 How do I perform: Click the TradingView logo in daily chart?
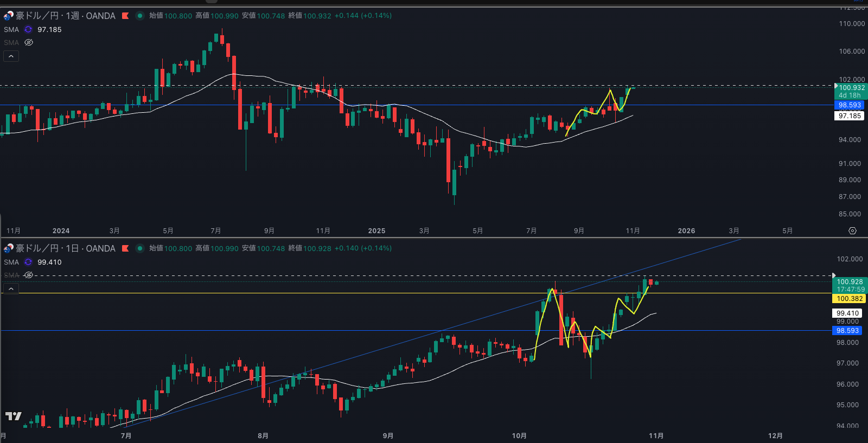(13, 416)
